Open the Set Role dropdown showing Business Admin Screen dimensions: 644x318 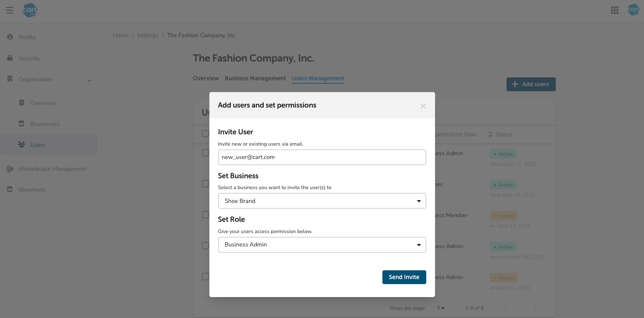click(x=322, y=245)
